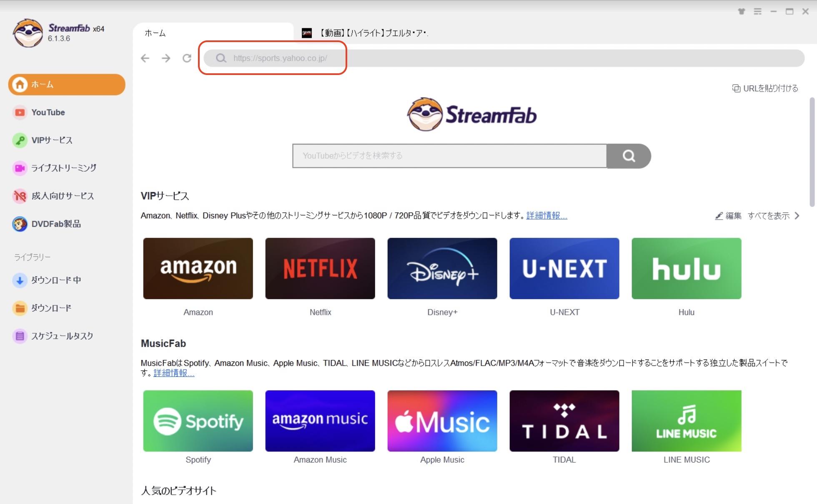Click URLを貼り付ける button
This screenshot has height=504, width=817.
pos(765,88)
